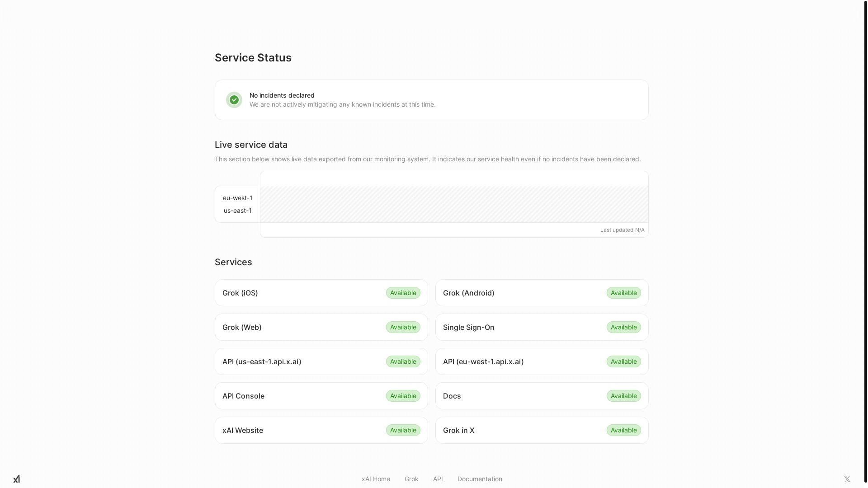This screenshot has height=488, width=868.
Task: Click the xAI logo icon in footer
Action: (x=17, y=479)
